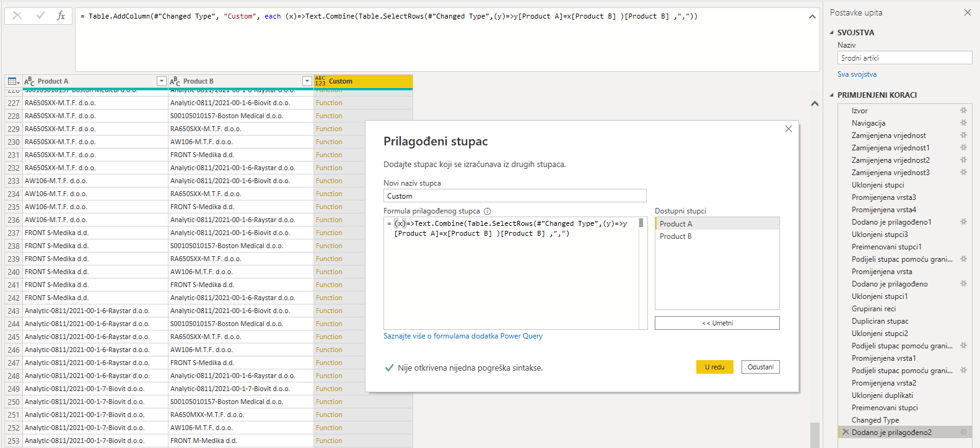Collapse the PRIMIJENJENI KORACI section
Viewport: 980px width, 448px height.
click(x=832, y=95)
